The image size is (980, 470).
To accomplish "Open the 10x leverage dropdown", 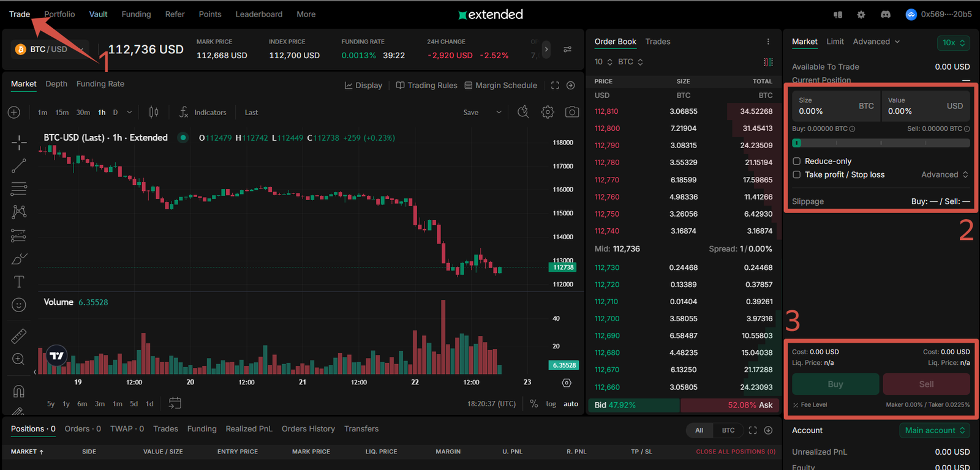I will coord(953,42).
